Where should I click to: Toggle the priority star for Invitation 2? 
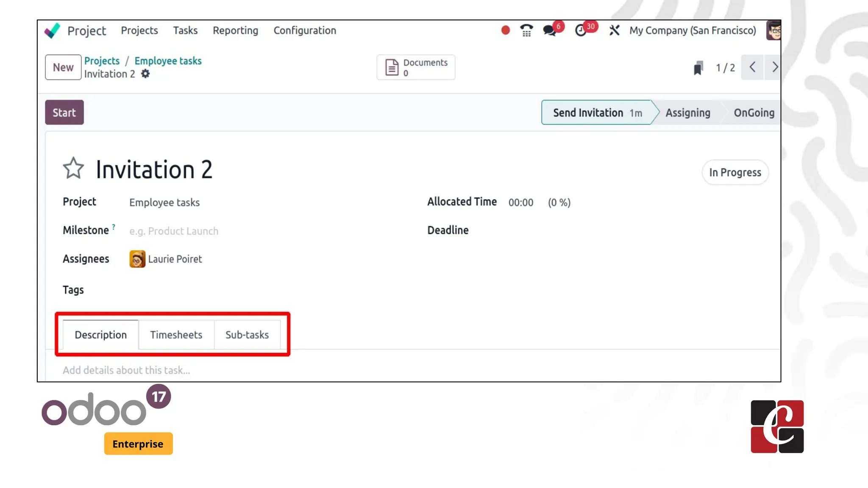[x=73, y=169]
